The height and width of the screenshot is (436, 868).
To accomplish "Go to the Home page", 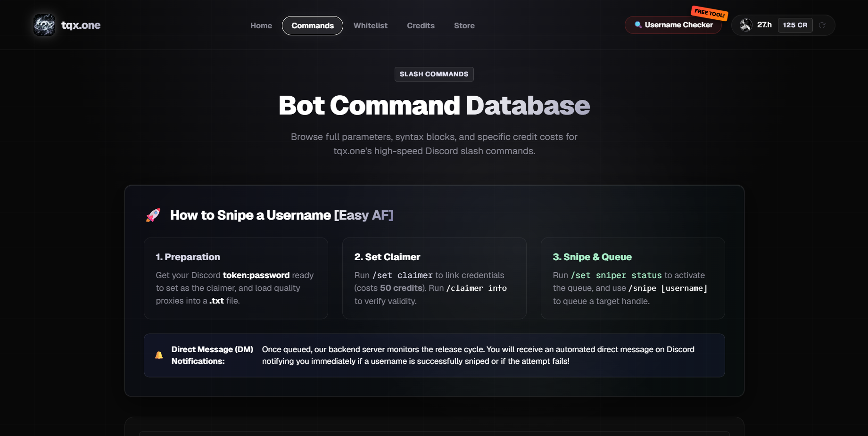I will [261, 25].
